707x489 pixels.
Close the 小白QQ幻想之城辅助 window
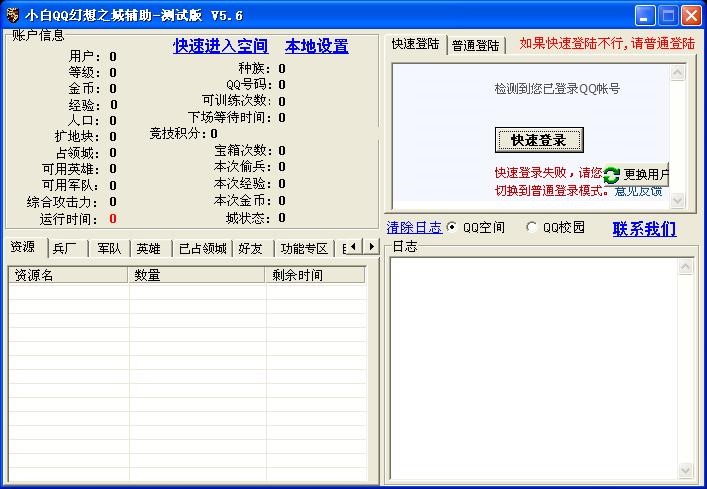tap(691, 16)
